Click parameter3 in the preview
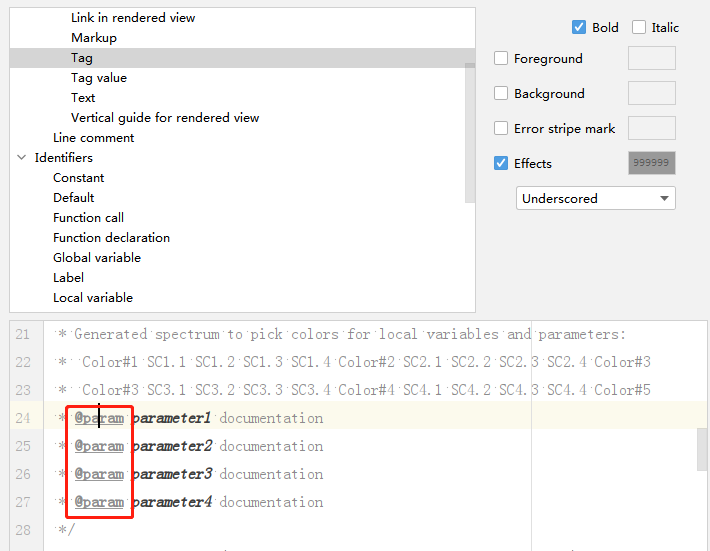The image size is (710, 551). [x=172, y=474]
